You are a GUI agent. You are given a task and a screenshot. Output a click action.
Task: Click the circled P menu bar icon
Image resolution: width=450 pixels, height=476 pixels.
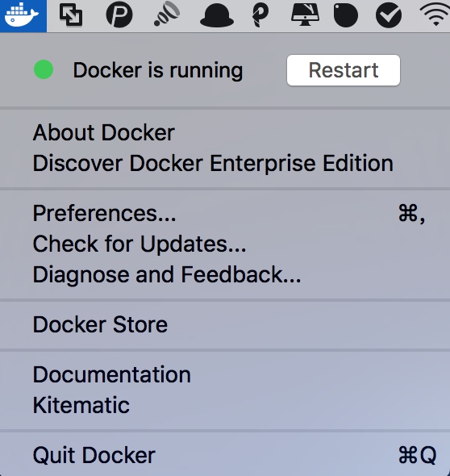point(119,15)
